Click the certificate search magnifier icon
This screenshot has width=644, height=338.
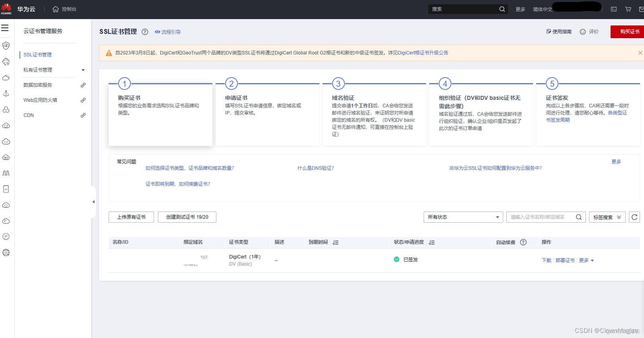tap(579, 217)
